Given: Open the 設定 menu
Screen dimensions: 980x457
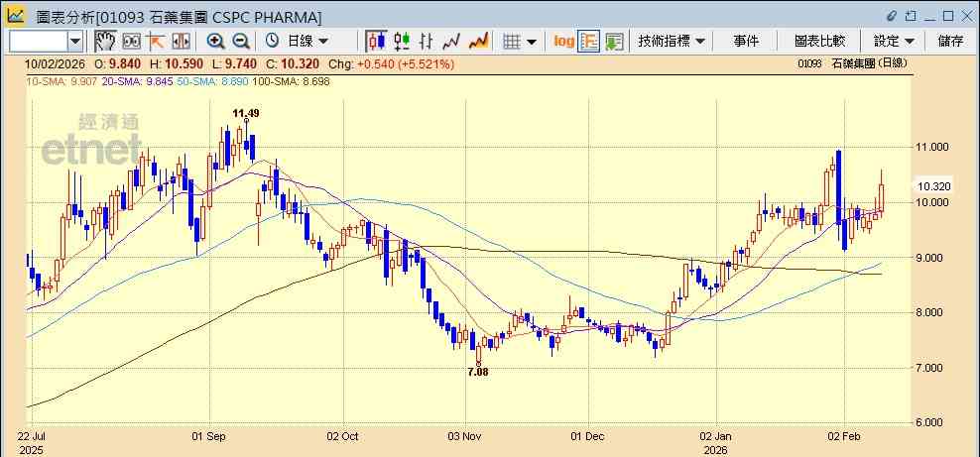Looking at the screenshot, I should click(x=895, y=42).
